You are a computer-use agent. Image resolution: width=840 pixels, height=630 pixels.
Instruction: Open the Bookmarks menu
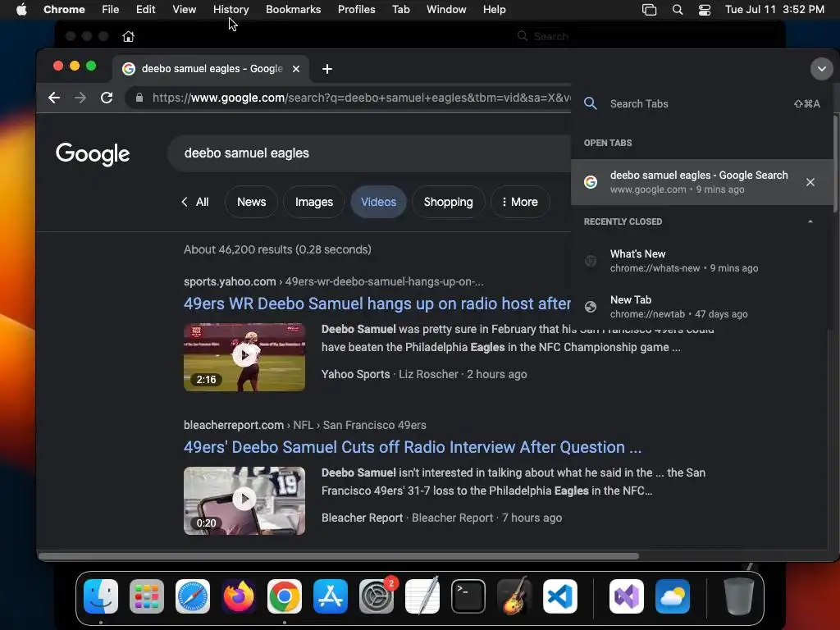tap(293, 10)
